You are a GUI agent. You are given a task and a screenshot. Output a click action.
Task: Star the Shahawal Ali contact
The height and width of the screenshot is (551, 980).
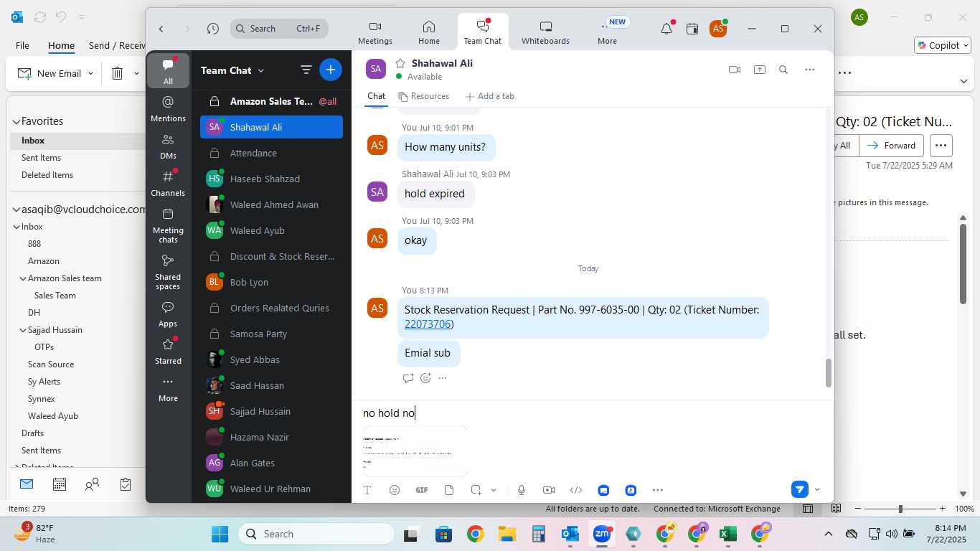pos(400,63)
